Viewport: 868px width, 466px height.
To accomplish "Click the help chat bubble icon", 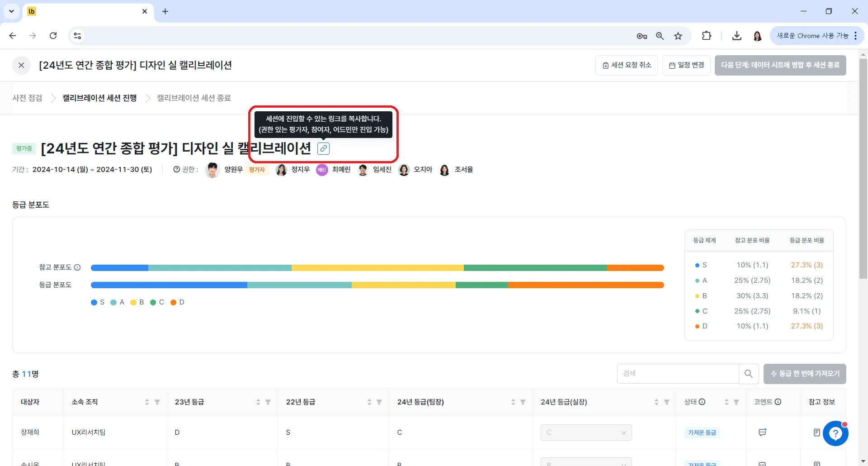I will pyautogui.click(x=835, y=433).
